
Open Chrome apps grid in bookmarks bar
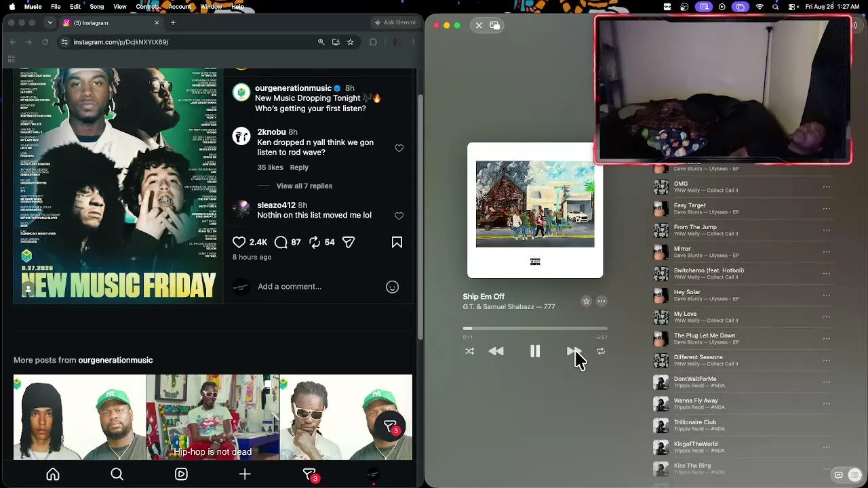[12, 59]
